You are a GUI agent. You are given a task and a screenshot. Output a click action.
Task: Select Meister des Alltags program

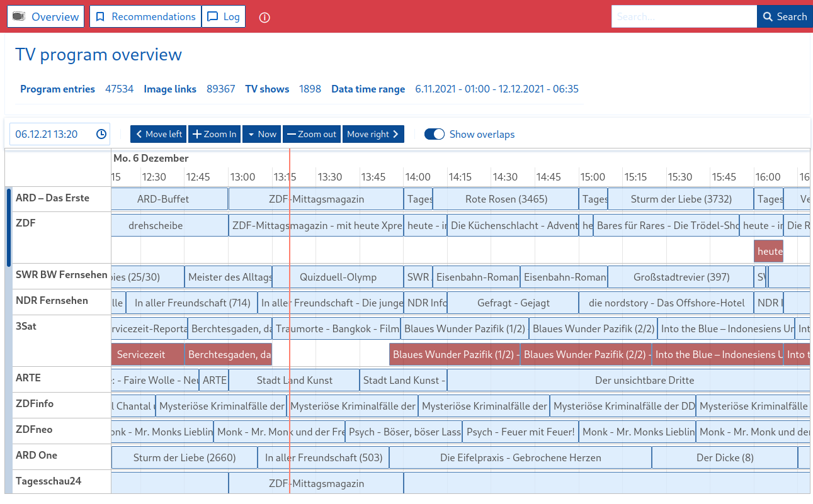click(x=229, y=277)
